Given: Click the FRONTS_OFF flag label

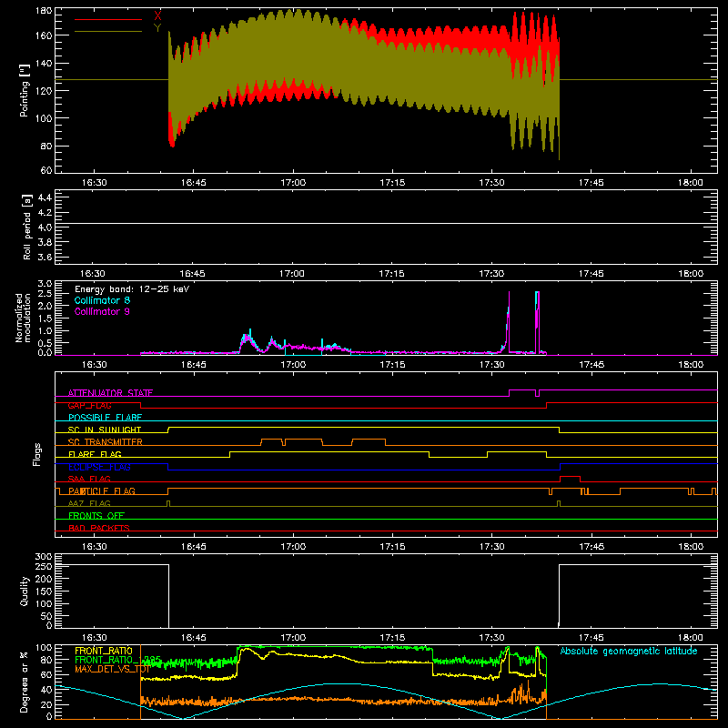Looking at the screenshot, I should coord(96,515).
